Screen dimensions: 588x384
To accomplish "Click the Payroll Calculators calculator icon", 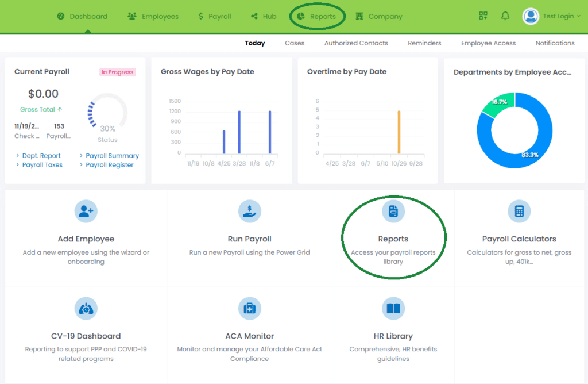I will 519,212.
